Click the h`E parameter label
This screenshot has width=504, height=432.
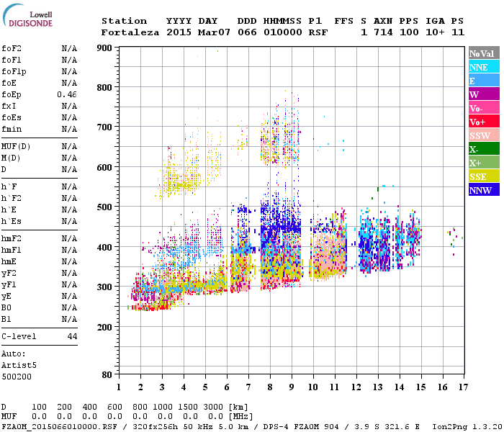click(9, 210)
